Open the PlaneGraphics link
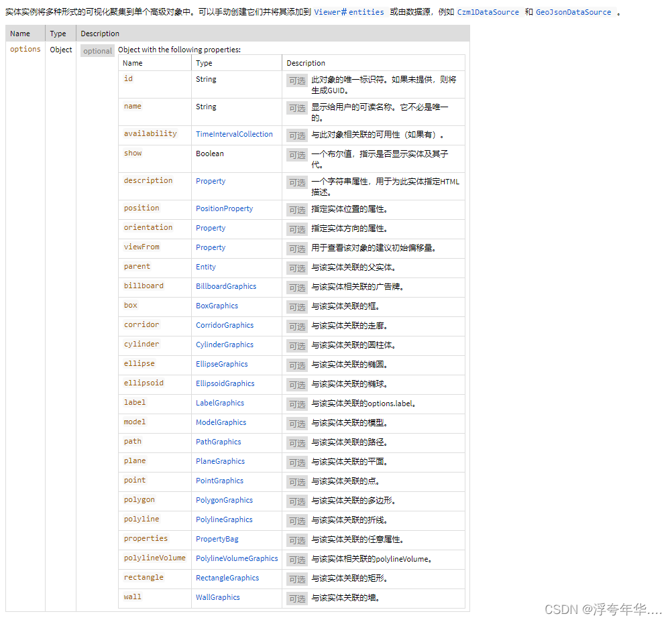The image size is (672, 622). (x=220, y=461)
